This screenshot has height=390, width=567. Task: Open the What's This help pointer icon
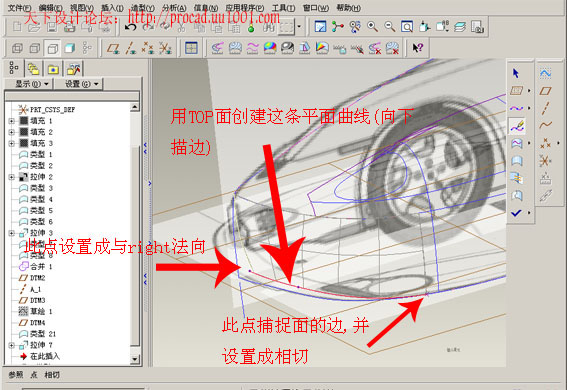coord(418,48)
